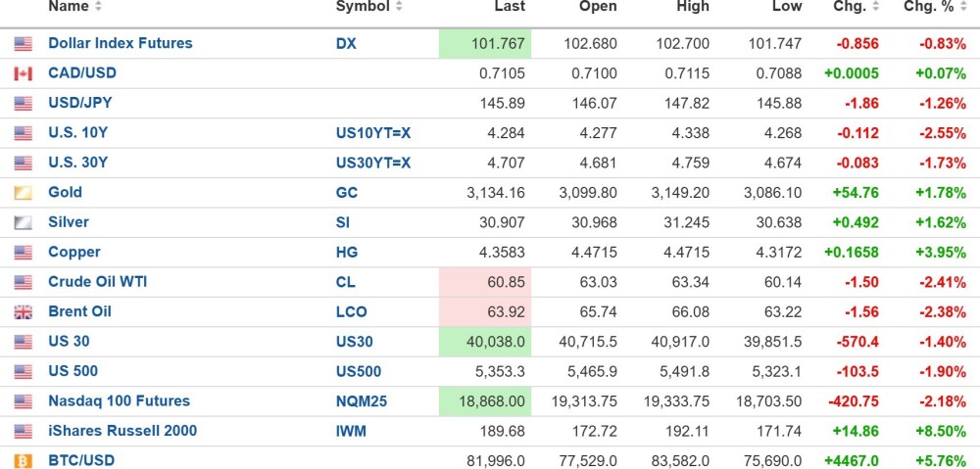This screenshot has height=469, width=980.
Task: Click the Last column header
Action: click(x=510, y=7)
